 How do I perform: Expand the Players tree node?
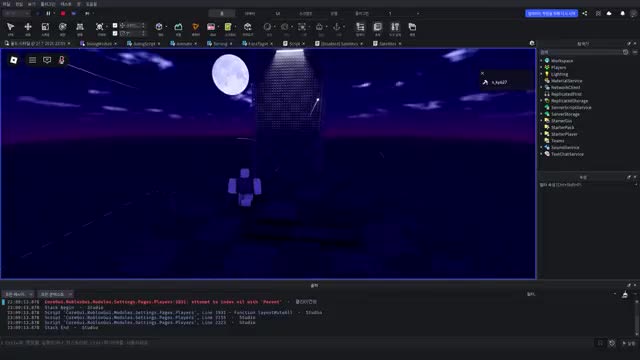click(542, 67)
